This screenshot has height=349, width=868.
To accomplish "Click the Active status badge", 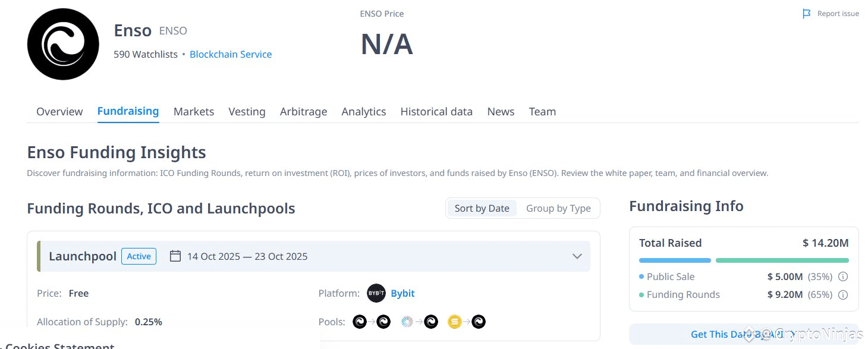I will pyautogui.click(x=139, y=256).
